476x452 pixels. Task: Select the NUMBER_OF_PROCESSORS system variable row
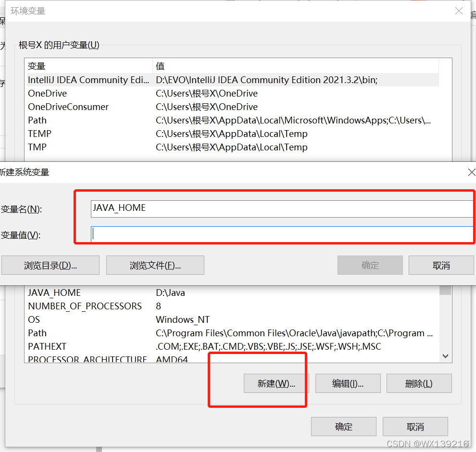click(x=233, y=306)
